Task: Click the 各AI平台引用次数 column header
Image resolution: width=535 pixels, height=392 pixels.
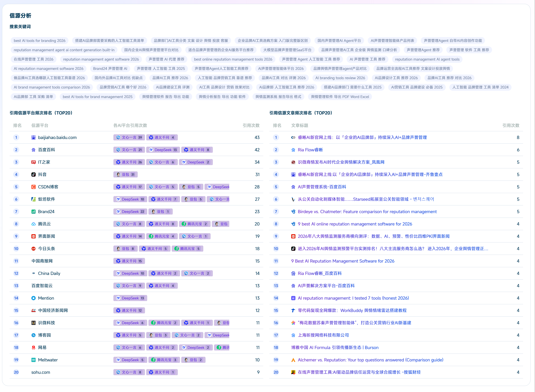Action: coord(130,125)
